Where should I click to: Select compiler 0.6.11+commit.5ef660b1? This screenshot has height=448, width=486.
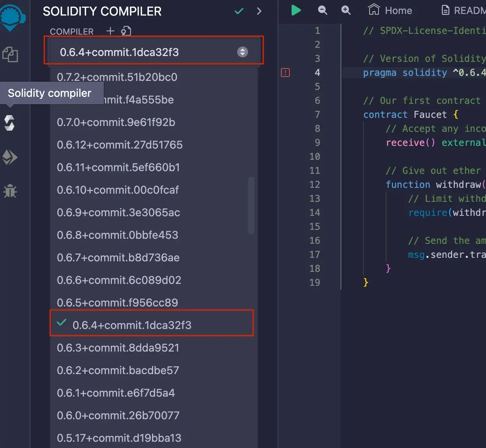pos(154,167)
